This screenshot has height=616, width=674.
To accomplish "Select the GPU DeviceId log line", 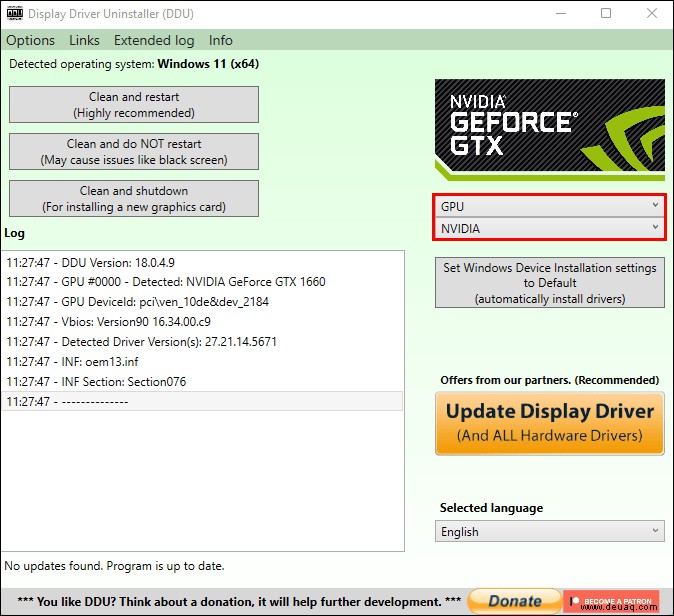I will [x=202, y=302].
